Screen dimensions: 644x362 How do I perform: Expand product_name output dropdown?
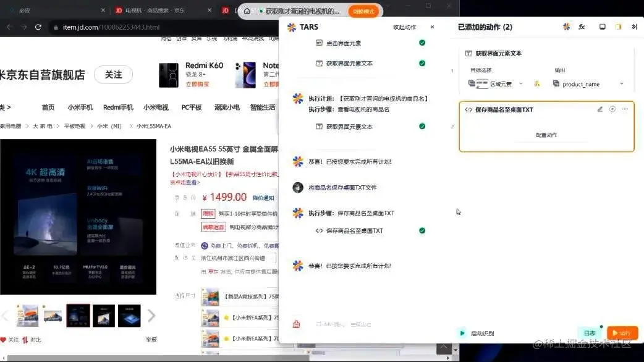pos(621,84)
